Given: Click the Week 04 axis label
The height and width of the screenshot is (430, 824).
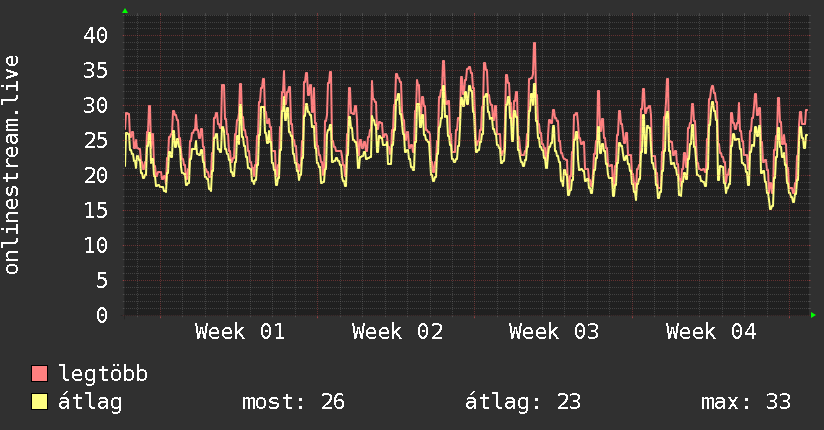Looking at the screenshot, I should coord(711,332).
